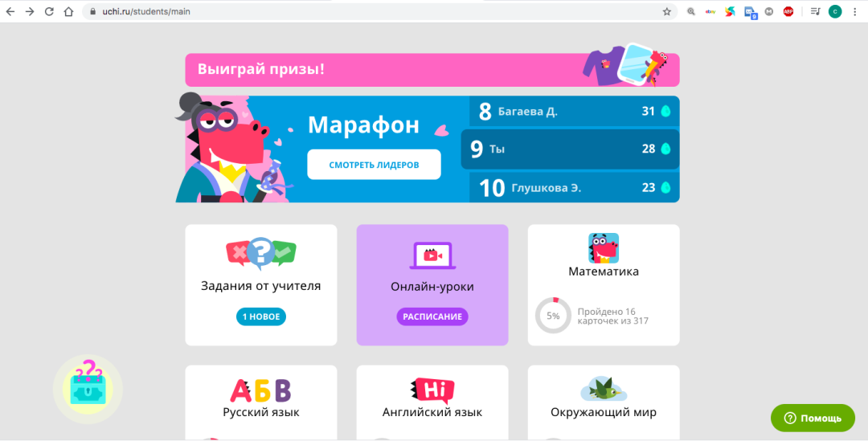
Task: Click the "1 новое" badge for teacher assignments
Action: click(261, 316)
